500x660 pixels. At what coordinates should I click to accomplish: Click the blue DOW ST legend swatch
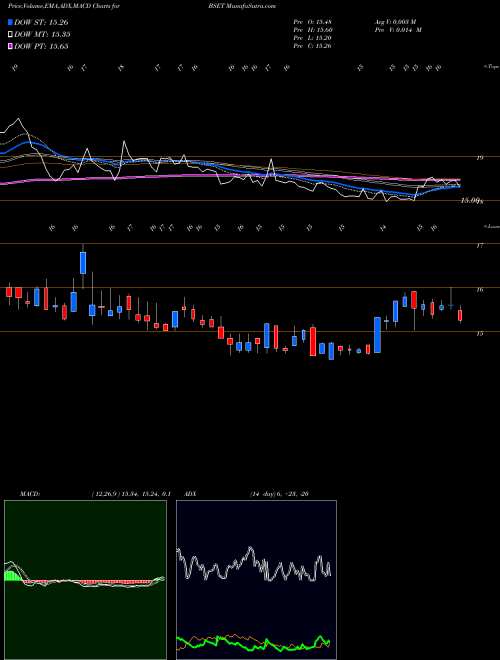click(11, 22)
